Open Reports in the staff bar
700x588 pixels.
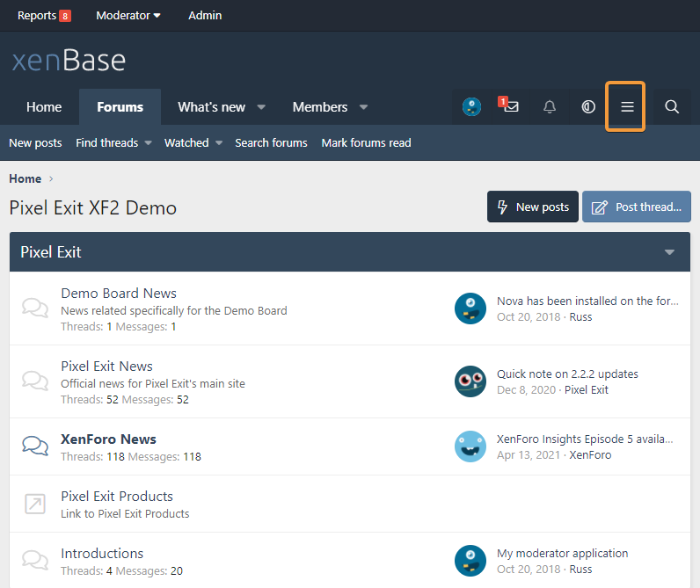pyautogui.click(x=37, y=16)
